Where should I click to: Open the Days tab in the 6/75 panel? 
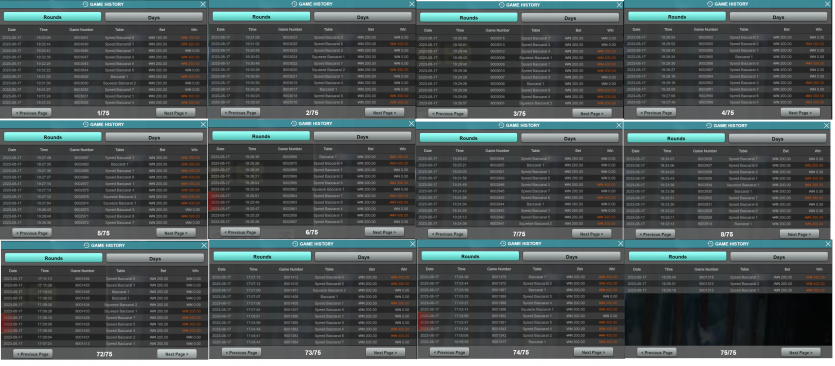(x=363, y=136)
